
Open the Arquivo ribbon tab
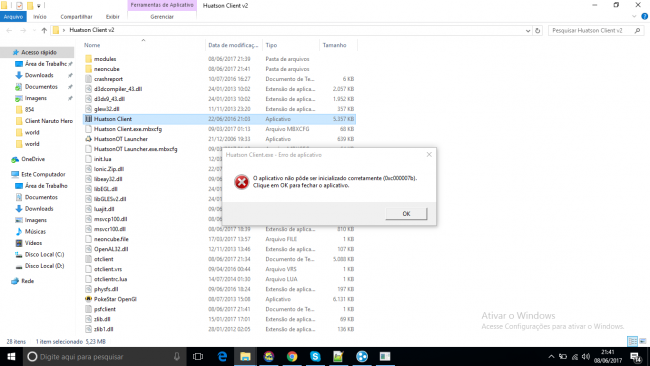(13, 17)
